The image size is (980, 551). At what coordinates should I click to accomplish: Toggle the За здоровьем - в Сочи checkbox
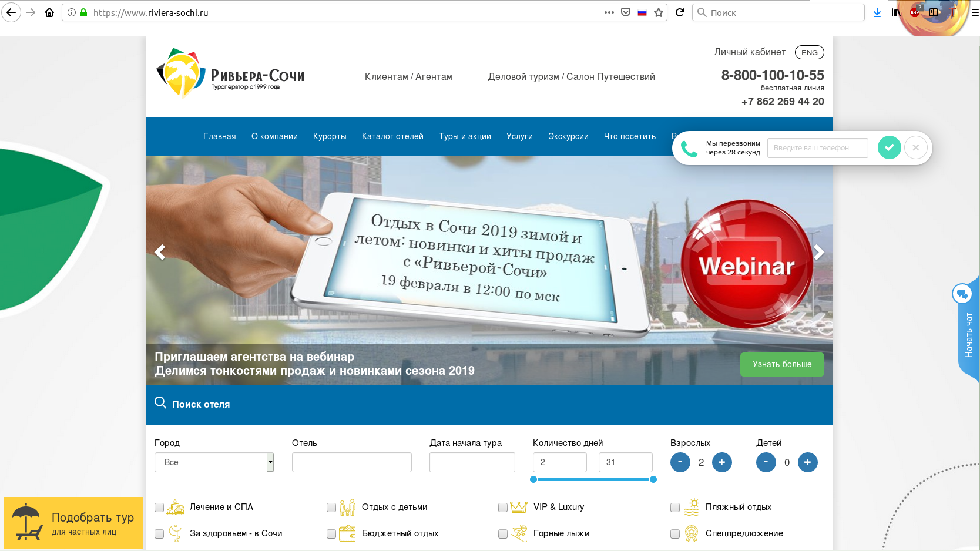point(159,534)
